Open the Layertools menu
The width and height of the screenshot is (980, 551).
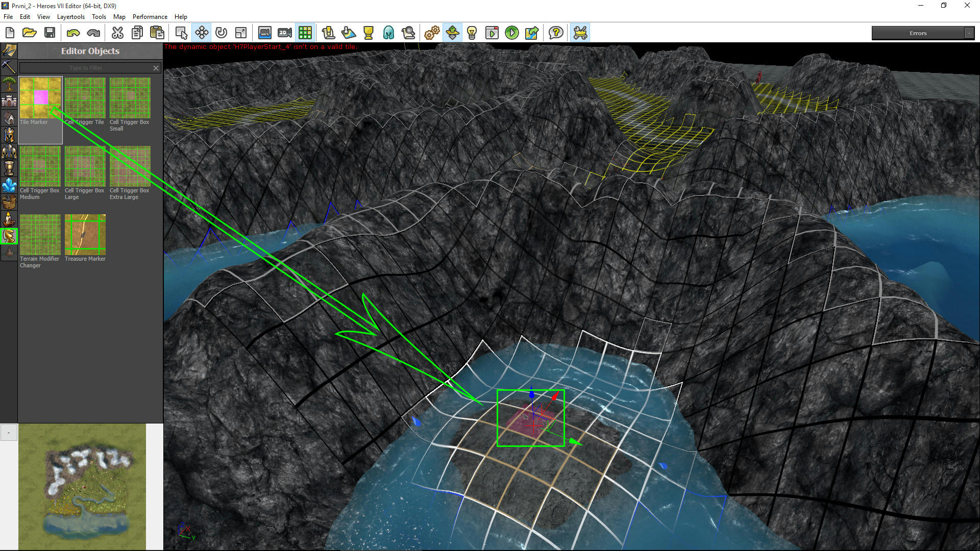point(71,17)
